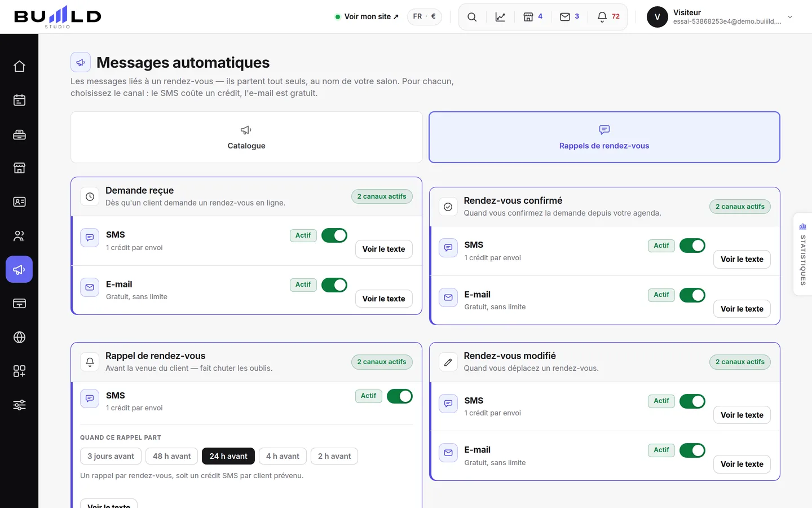Disable SMS toggle for Rendez-vous confirmé

(x=692, y=246)
